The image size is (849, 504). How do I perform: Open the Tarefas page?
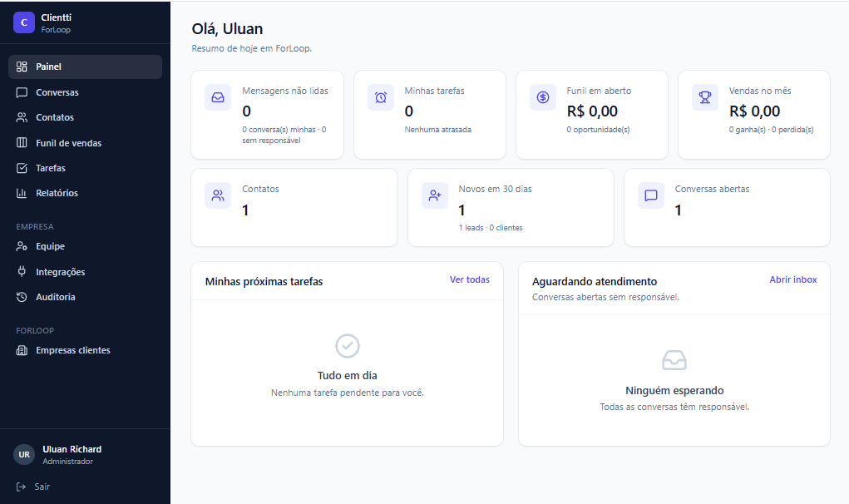point(85,168)
